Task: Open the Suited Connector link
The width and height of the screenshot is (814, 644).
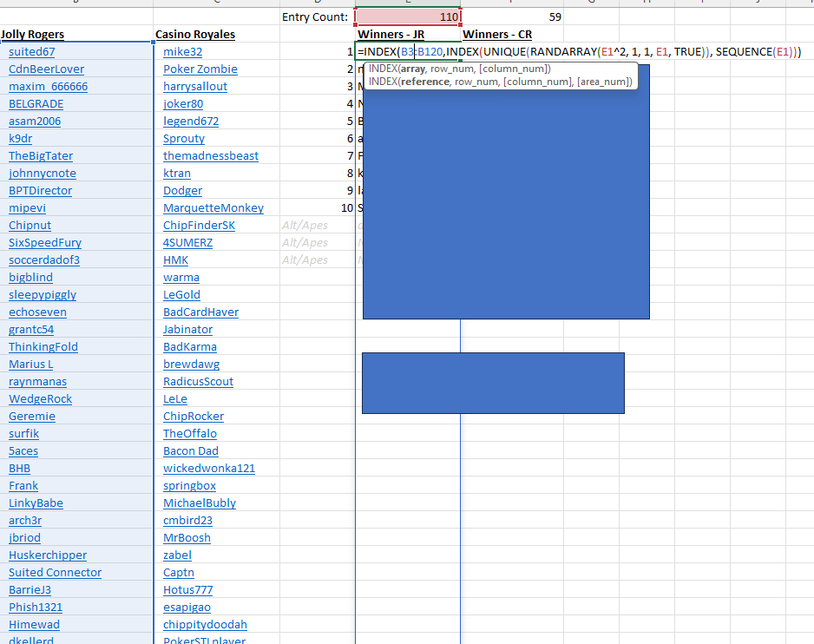Action: pyautogui.click(x=55, y=573)
